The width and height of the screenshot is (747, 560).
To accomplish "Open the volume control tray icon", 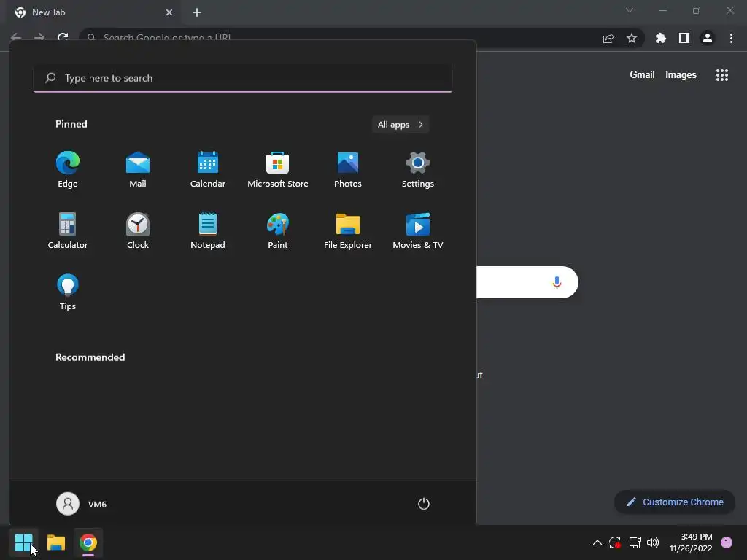I will (x=653, y=542).
